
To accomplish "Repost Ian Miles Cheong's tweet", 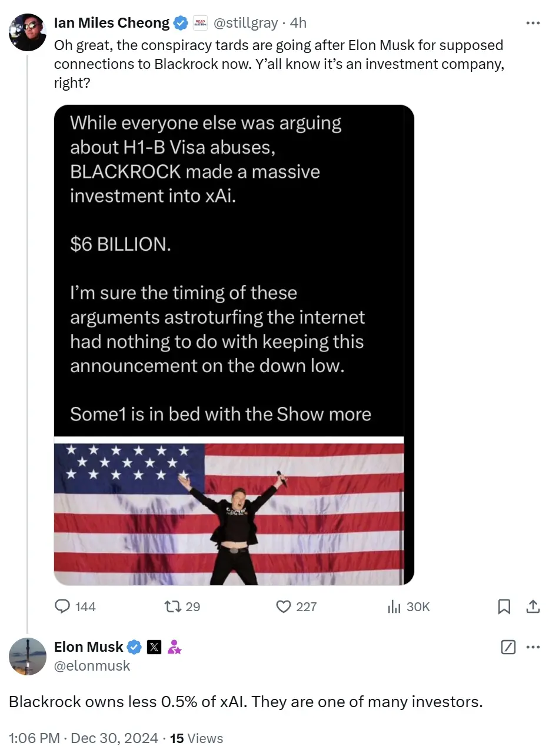I will pos(172,606).
